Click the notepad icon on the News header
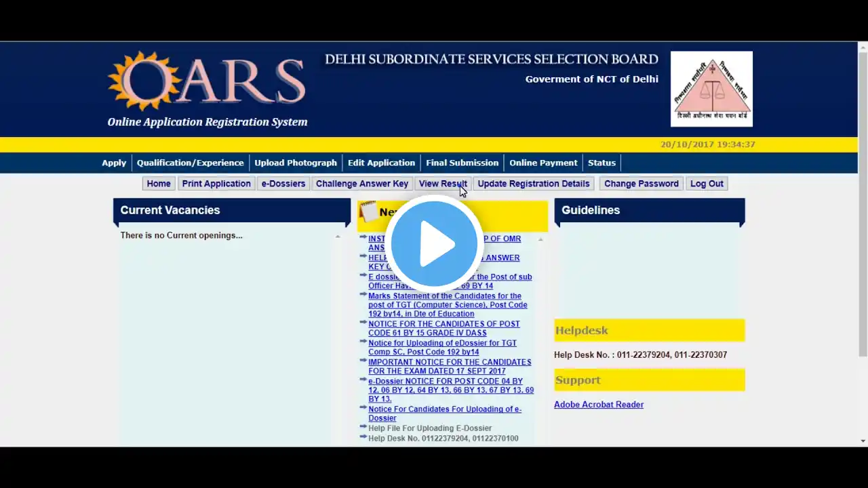 (x=368, y=212)
